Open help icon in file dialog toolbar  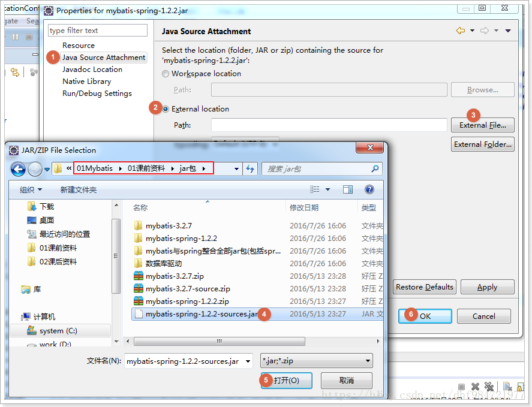[369, 189]
